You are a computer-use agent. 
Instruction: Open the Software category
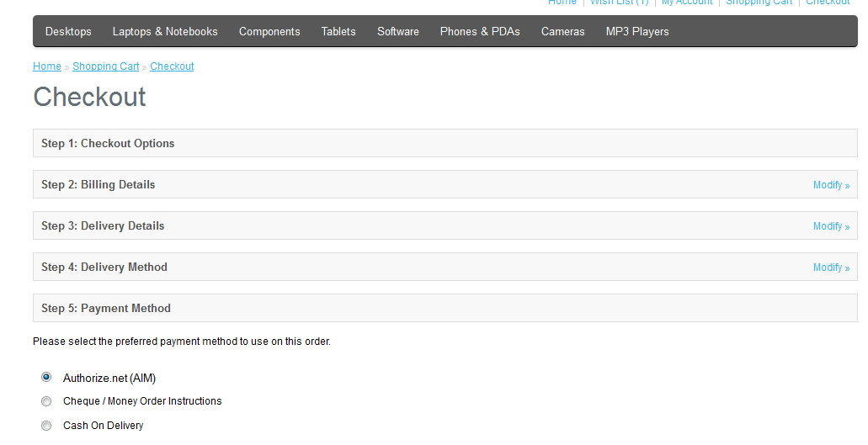[x=398, y=32]
